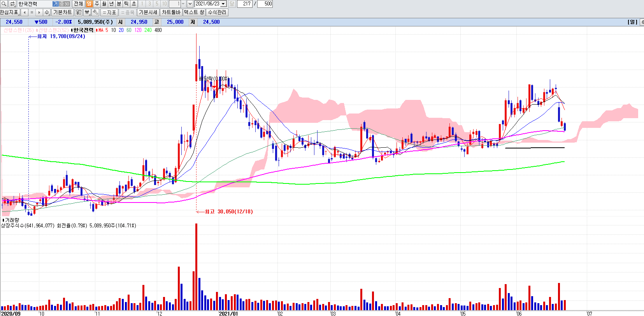Click the 최저 19,700(09/24) marker label
The height and width of the screenshot is (316, 644).
(61, 36)
